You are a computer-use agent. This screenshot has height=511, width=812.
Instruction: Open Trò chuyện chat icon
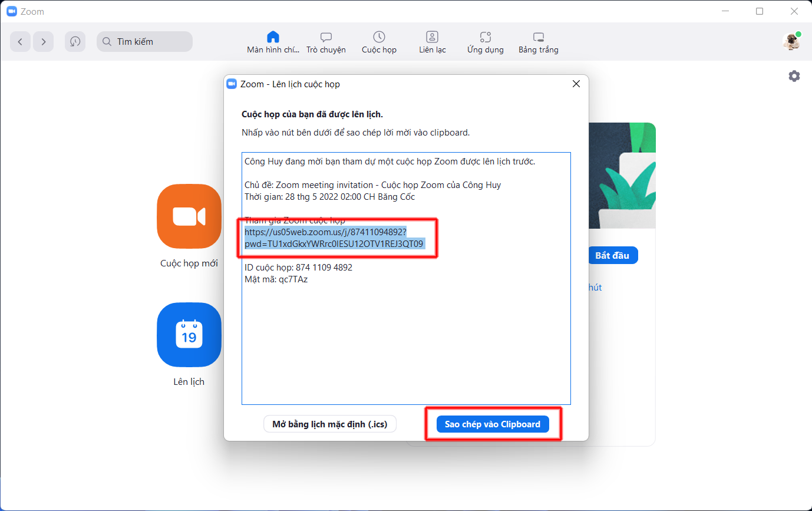[326, 41]
